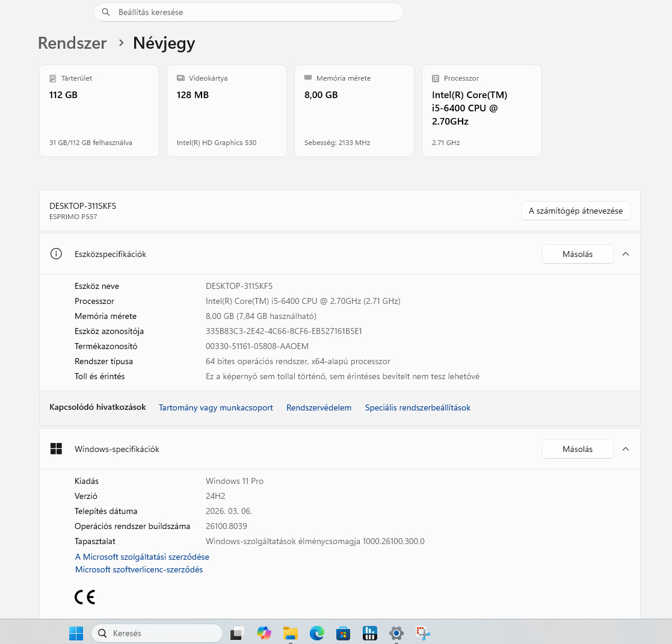This screenshot has width=672, height=644.
Task: Open the Tárterület 112 GB card
Action: pos(99,111)
